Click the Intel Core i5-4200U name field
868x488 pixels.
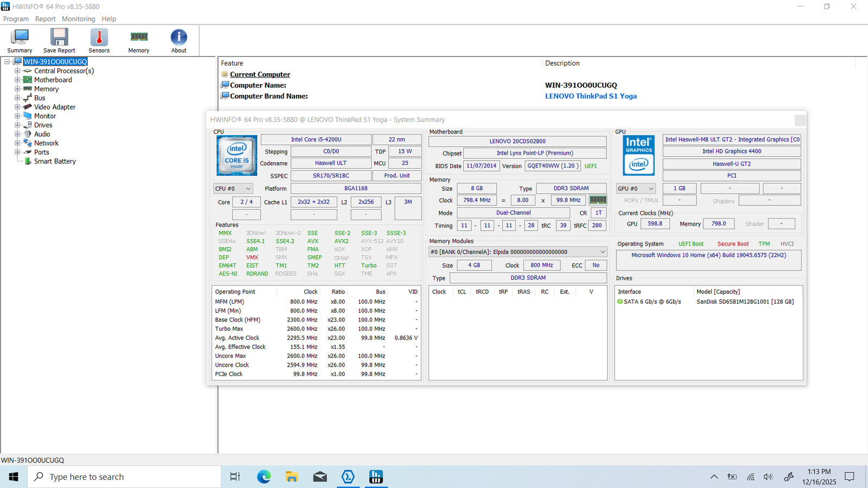tap(316, 139)
